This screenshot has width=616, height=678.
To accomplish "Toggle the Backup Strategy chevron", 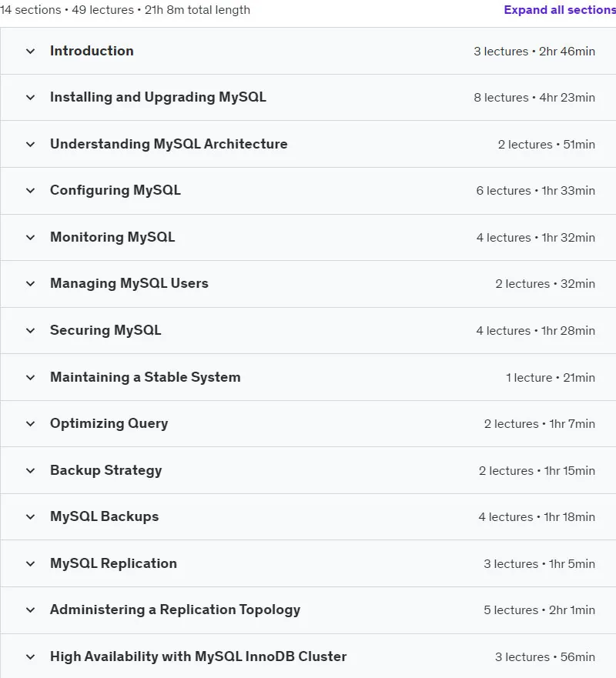I will 30,471.
